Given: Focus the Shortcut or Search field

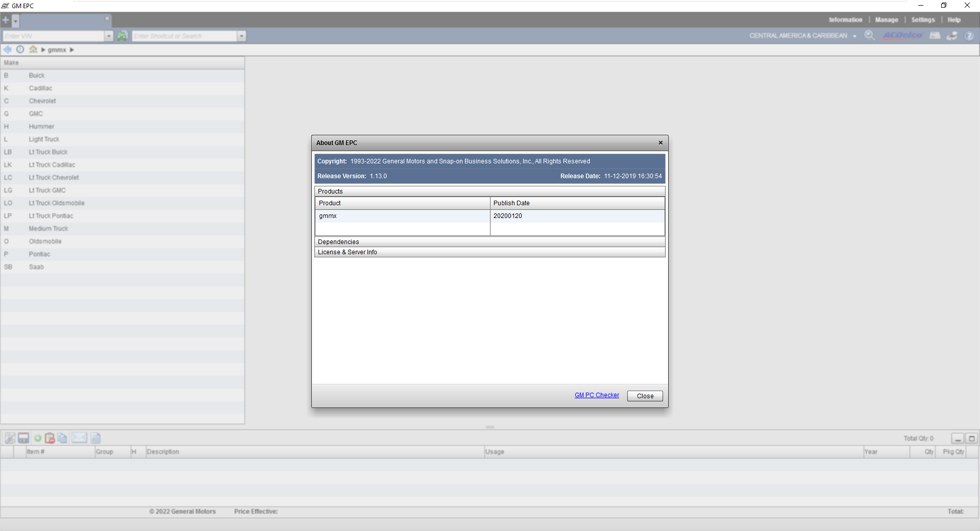Looking at the screenshot, I should pos(184,36).
